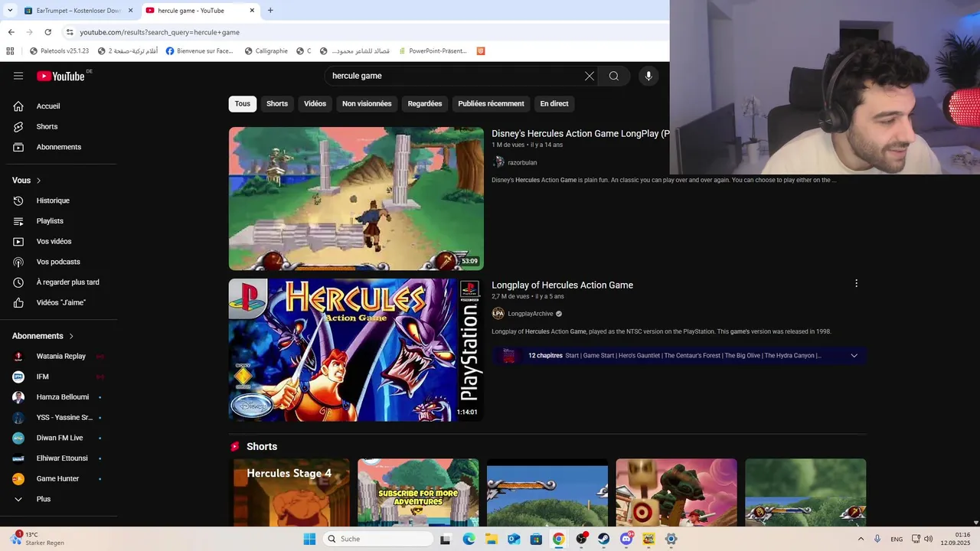
Task: Select the Shorts filter chip
Action: pyautogui.click(x=277, y=104)
